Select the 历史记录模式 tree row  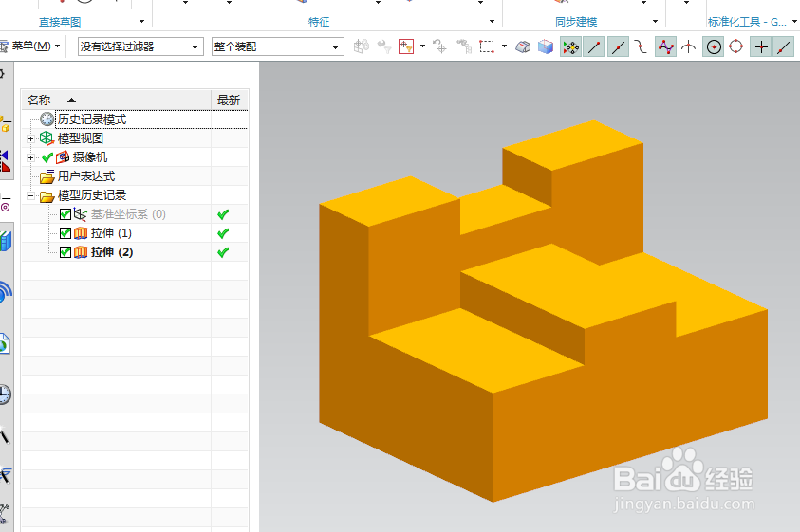click(135, 119)
